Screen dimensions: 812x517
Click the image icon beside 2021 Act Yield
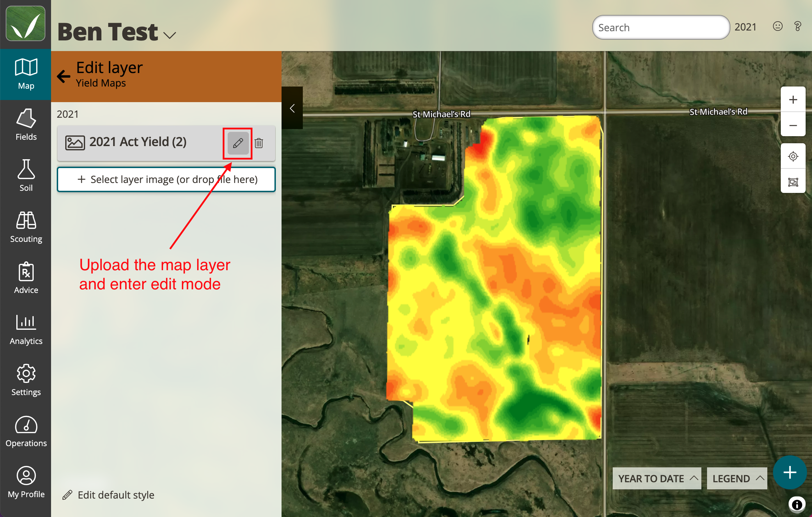75,143
